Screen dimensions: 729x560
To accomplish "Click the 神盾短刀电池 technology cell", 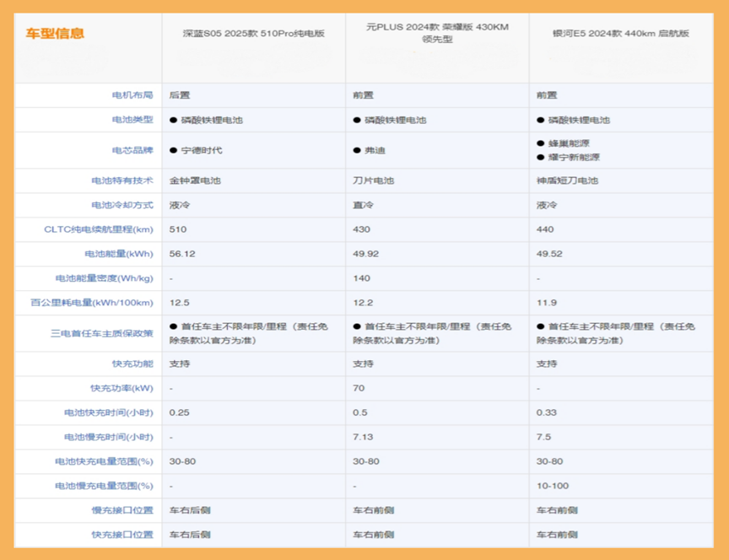I will click(x=567, y=180).
